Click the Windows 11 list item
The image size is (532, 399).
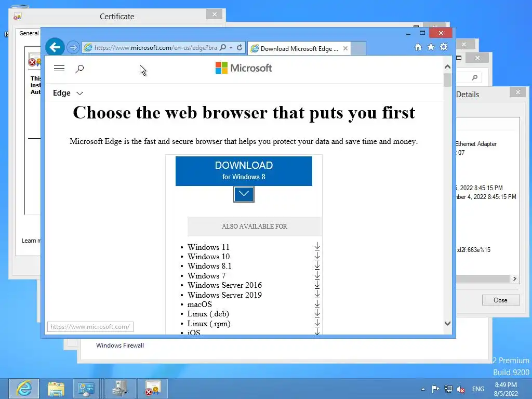click(208, 247)
